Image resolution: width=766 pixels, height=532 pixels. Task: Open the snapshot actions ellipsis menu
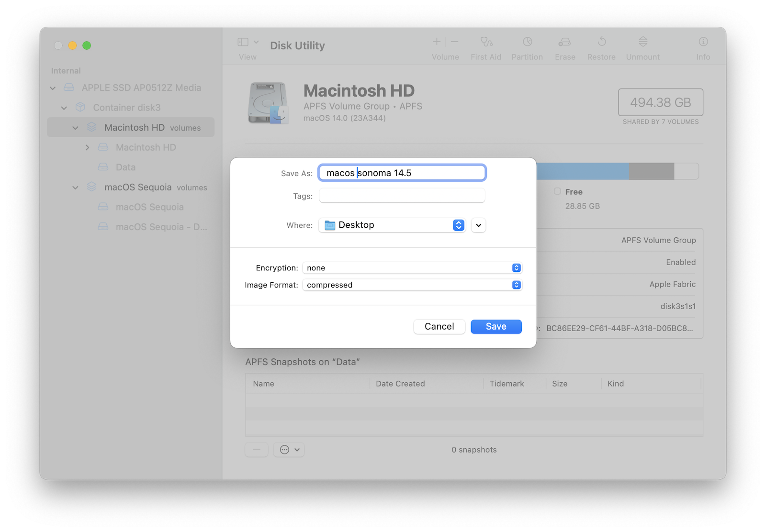click(x=289, y=450)
